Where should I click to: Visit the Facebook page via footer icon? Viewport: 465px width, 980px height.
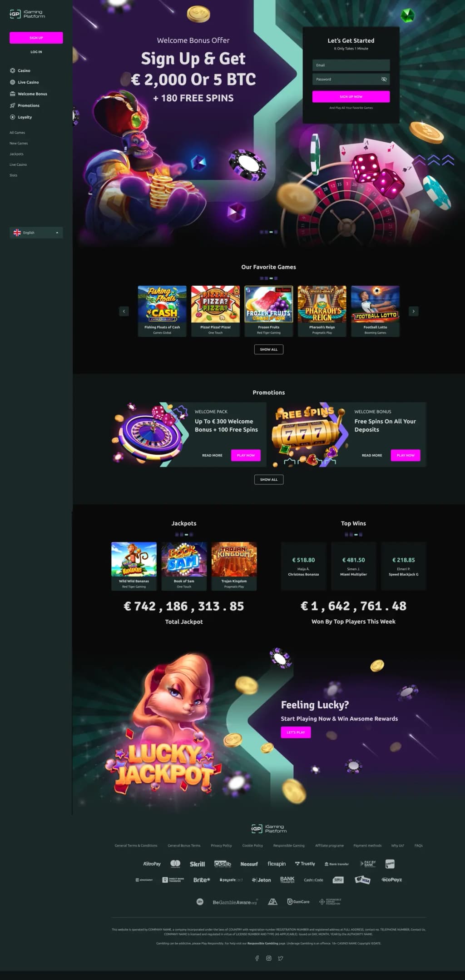257,958
